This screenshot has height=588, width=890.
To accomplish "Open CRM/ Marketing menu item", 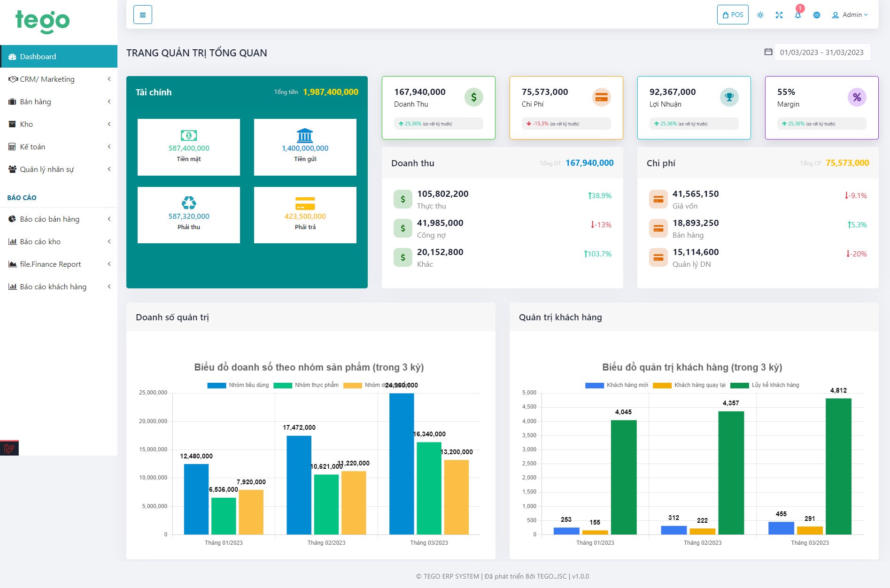I will (x=59, y=79).
